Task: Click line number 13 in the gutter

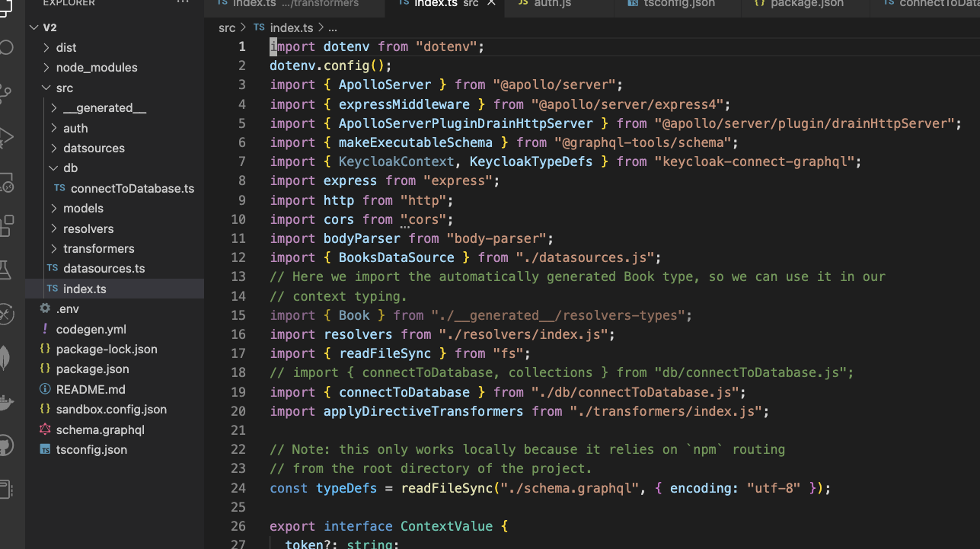Action: [238, 276]
